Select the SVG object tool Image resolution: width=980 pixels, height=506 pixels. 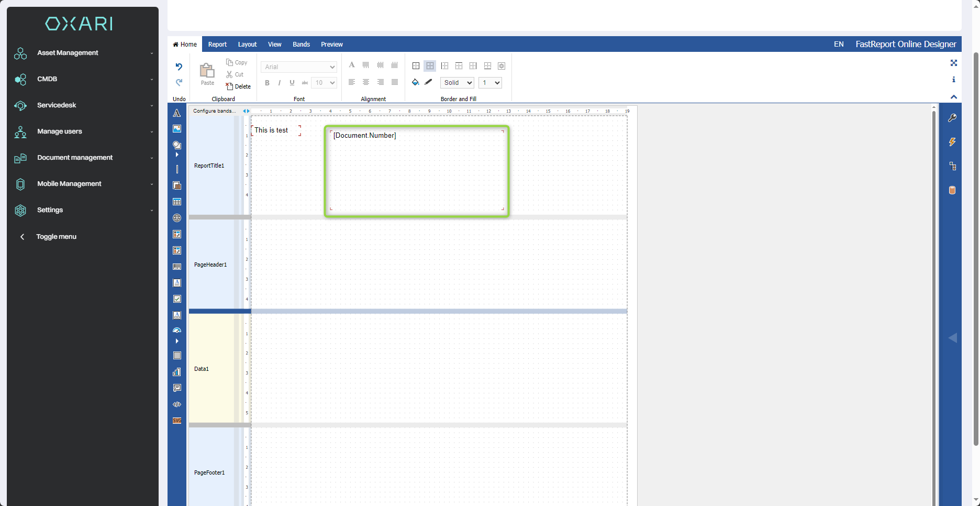pos(177,421)
